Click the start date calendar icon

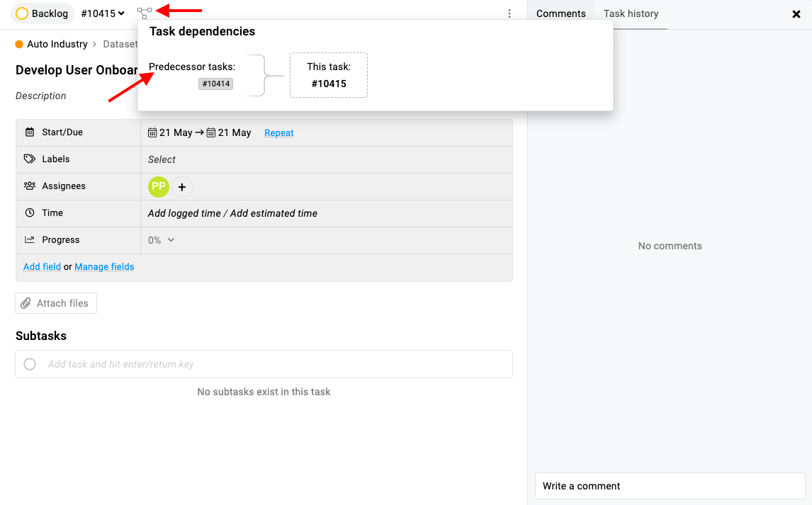pos(152,133)
